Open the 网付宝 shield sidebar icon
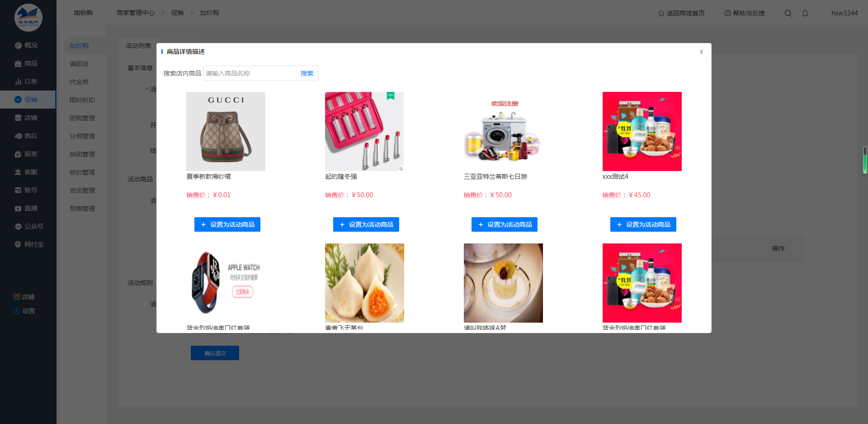 [x=18, y=244]
